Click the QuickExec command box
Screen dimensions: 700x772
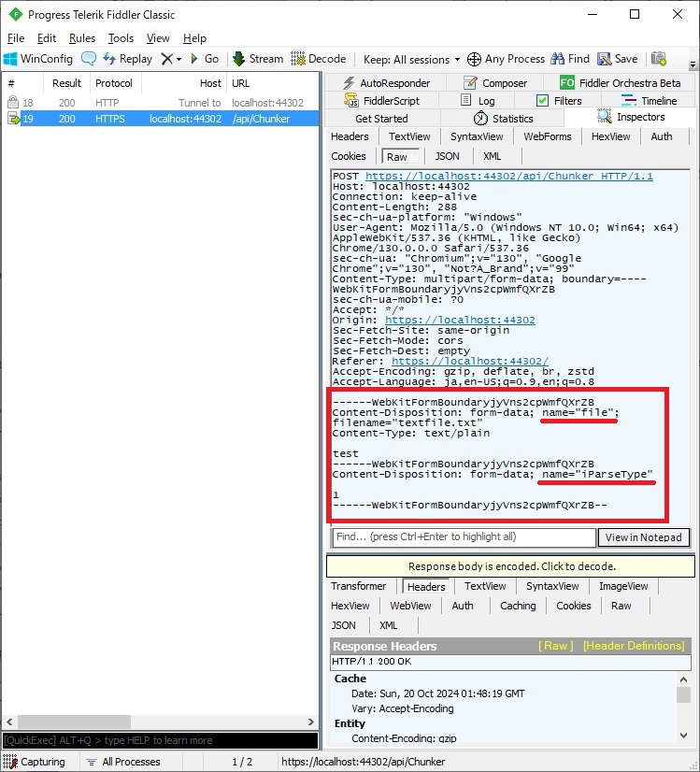161,740
